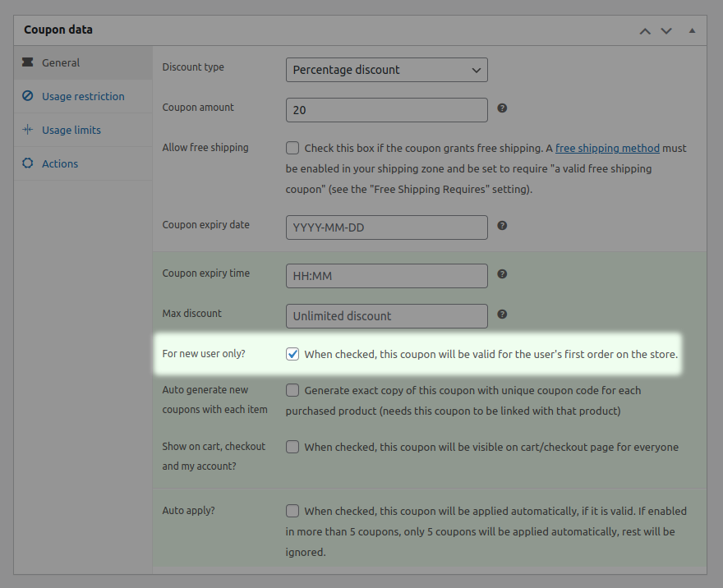The height and width of the screenshot is (588, 723).
Task: Click the help icon beside Coupon expiry time
Action: click(502, 273)
